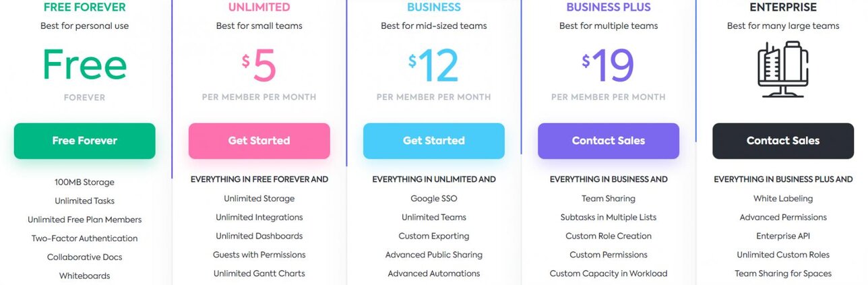Viewport: 868px width, 285px height.
Task: Select the BUSINESS plan heading
Action: point(433,7)
